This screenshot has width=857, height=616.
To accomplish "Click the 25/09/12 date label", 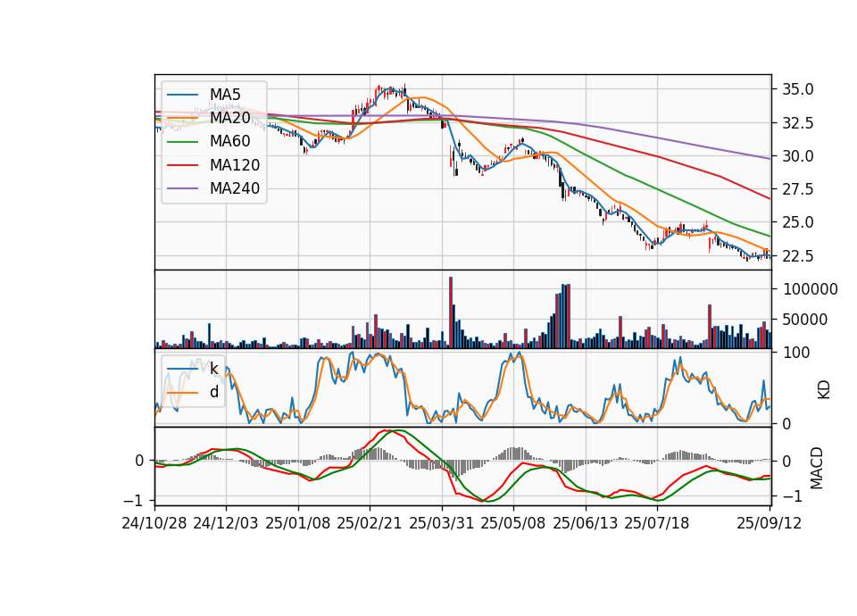I will 770,523.
